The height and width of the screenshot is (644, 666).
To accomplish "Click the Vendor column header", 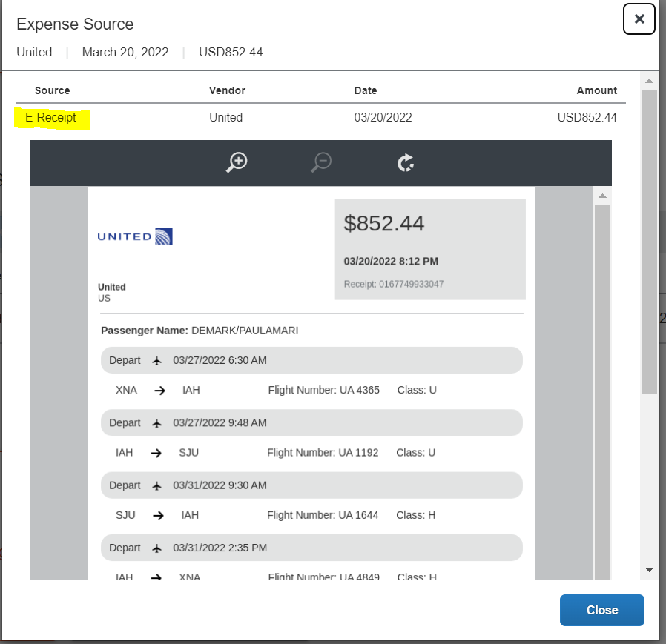I will click(227, 90).
